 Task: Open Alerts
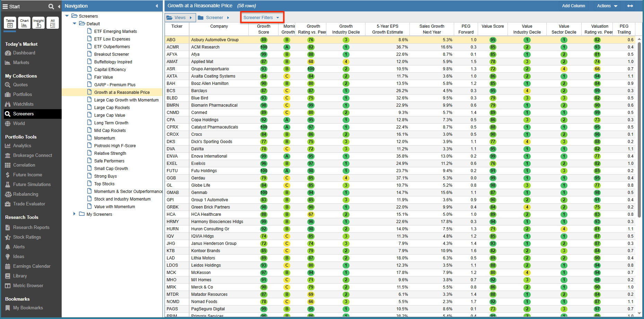coord(19,247)
